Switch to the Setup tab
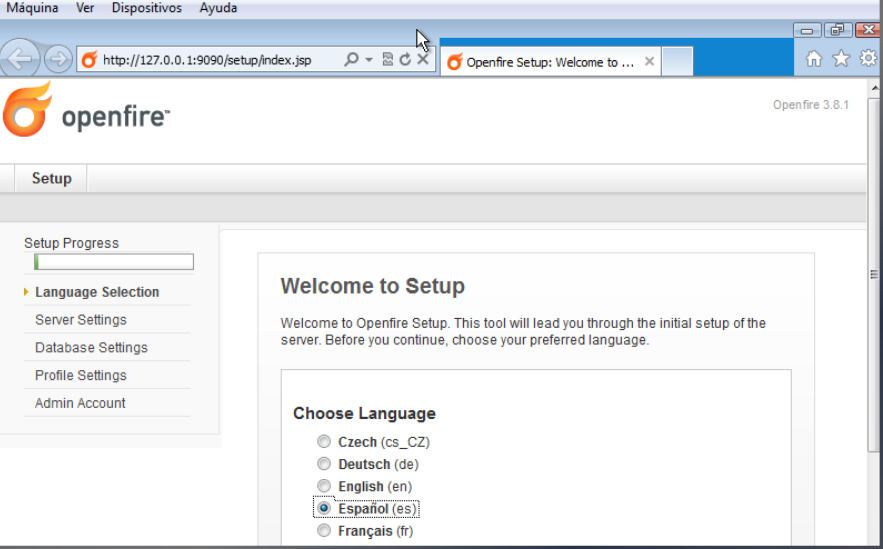The image size is (883, 549). point(52,178)
